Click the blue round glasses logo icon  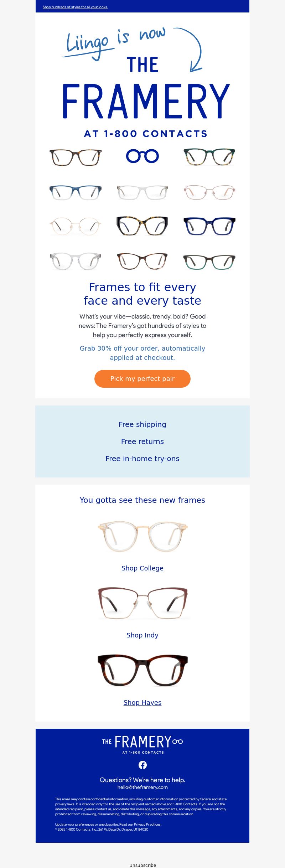pyautogui.click(x=142, y=156)
